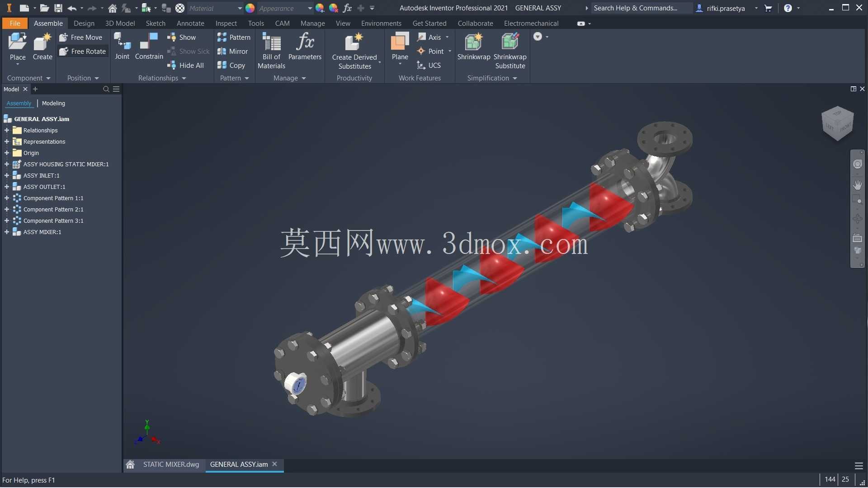
Task: Launch the Shrinkwrap tool
Action: click(474, 47)
